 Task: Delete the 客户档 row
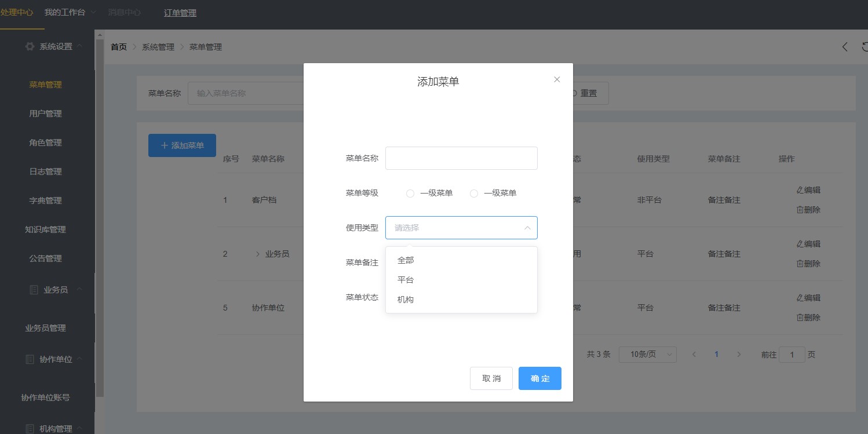(x=808, y=210)
